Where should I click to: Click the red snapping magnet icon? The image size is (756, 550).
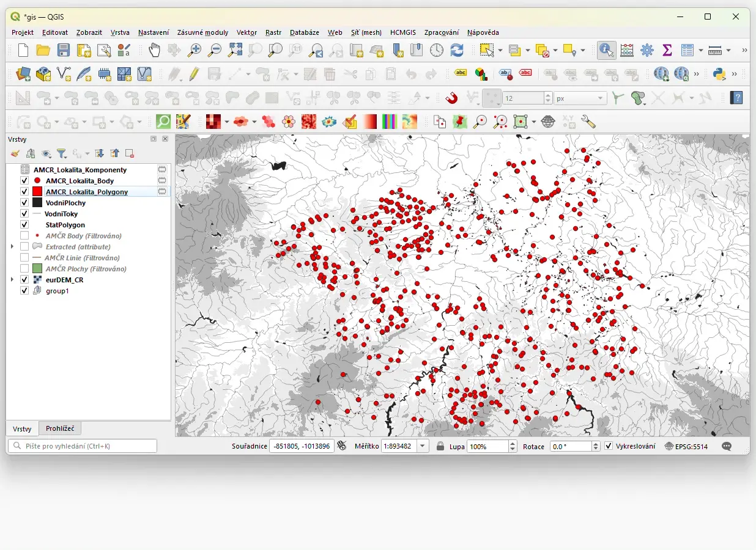click(451, 98)
